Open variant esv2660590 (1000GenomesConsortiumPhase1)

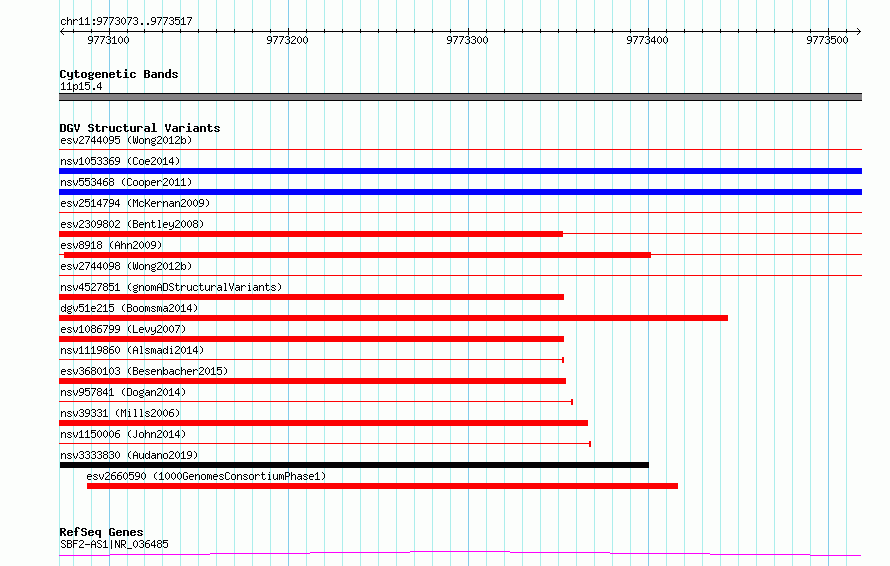tap(206, 476)
